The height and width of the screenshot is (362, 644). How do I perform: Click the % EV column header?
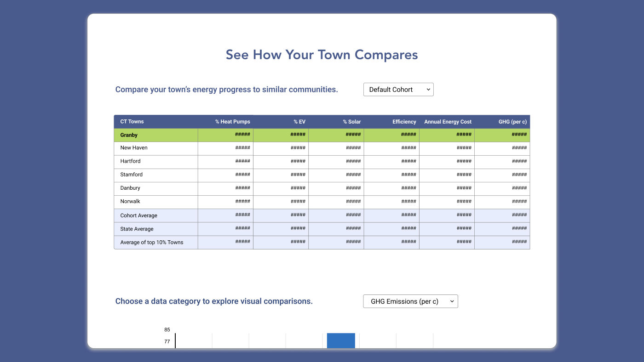(x=299, y=122)
